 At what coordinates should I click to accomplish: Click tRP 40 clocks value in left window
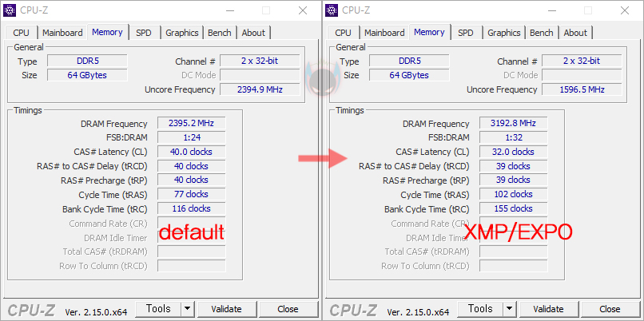192,180
